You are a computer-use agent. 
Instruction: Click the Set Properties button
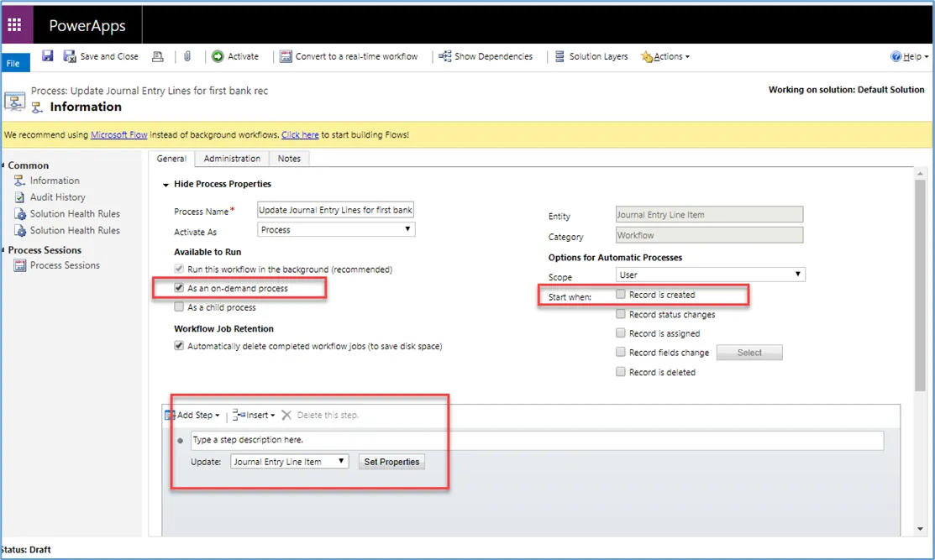391,462
